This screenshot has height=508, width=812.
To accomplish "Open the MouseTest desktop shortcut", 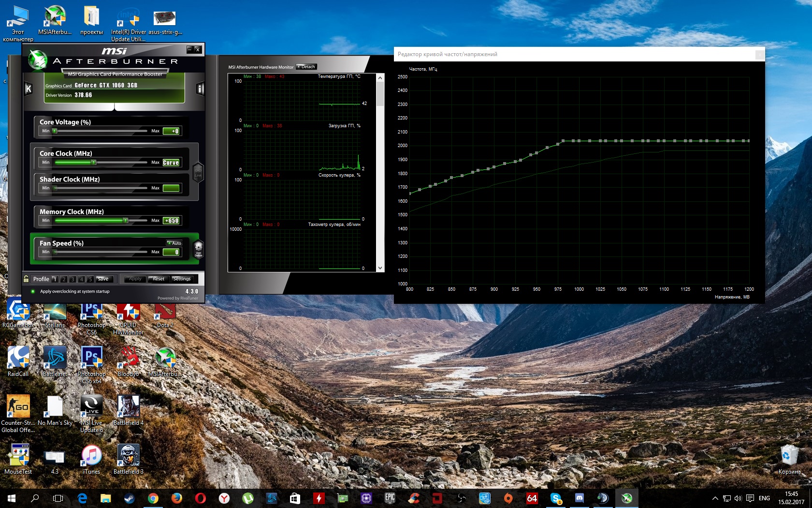I will pos(18,460).
